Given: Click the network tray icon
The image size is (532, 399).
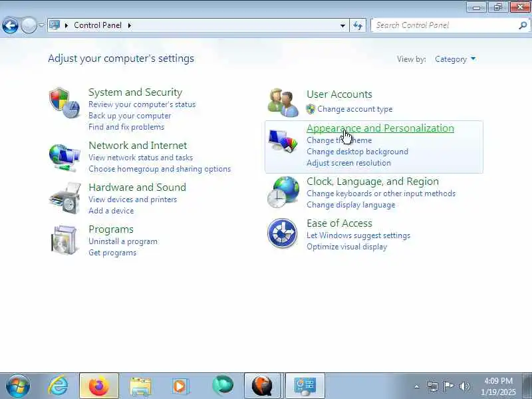Looking at the screenshot, I should click(433, 386).
